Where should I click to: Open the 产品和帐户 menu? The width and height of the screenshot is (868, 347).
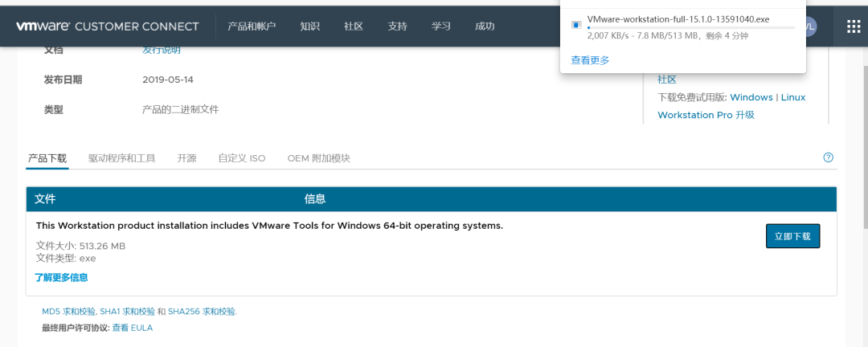tap(252, 26)
